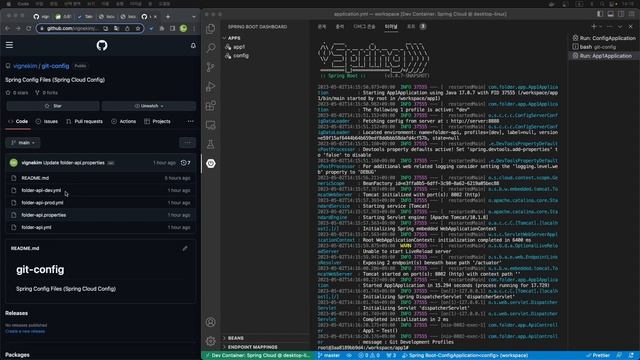The height and width of the screenshot is (360, 640).
Task: Select the config application in dashboard
Action: pyautogui.click(x=241, y=56)
